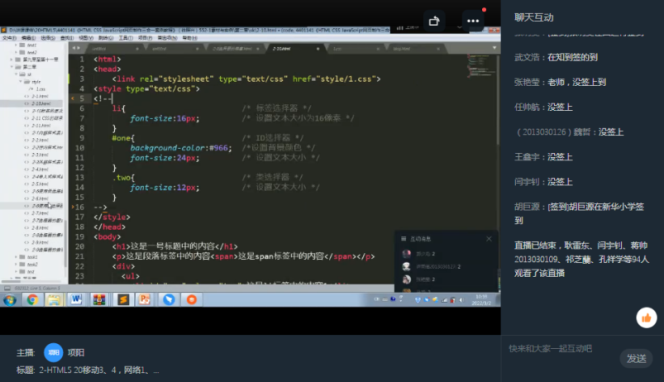664x382 pixels.
Task: Expand the style folder in the sidebar tree
Action: click(20, 81)
